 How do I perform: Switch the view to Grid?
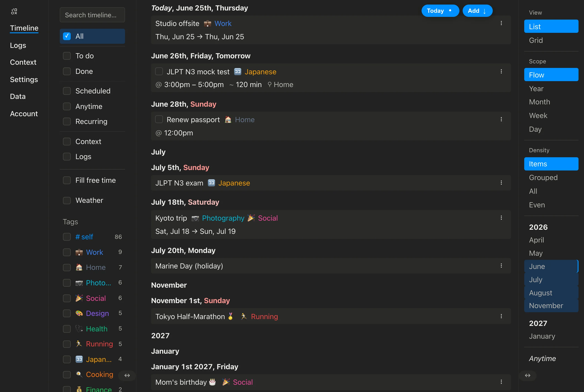(551, 40)
